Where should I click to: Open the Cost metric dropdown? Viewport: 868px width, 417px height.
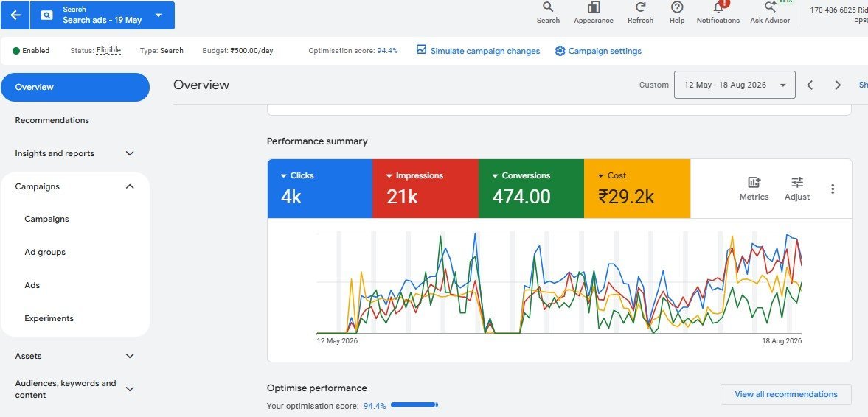point(611,175)
